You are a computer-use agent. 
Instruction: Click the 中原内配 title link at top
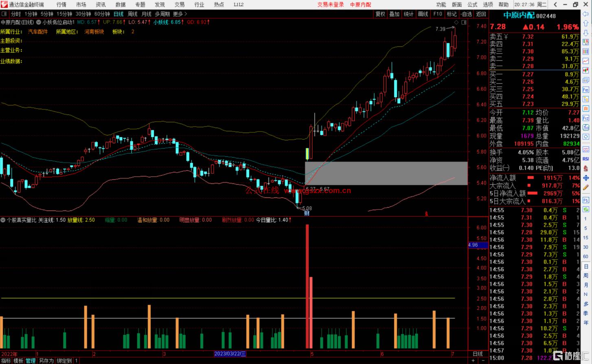[x=361, y=4]
